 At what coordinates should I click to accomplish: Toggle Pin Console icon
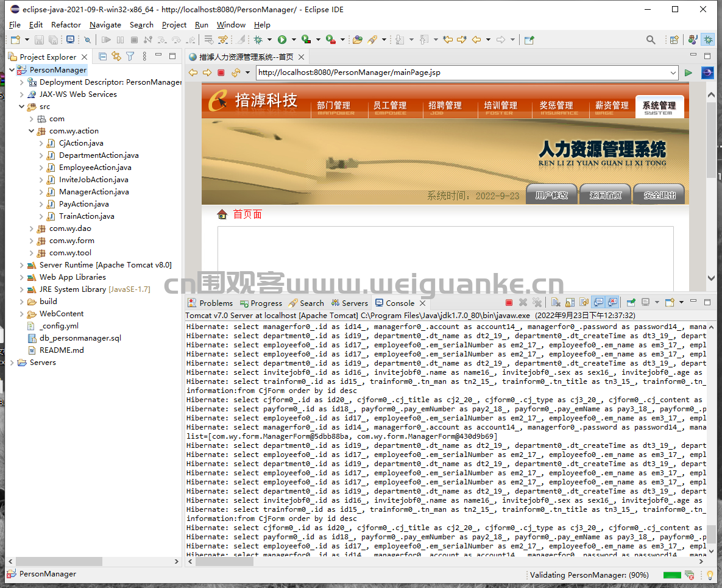tap(631, 302)
